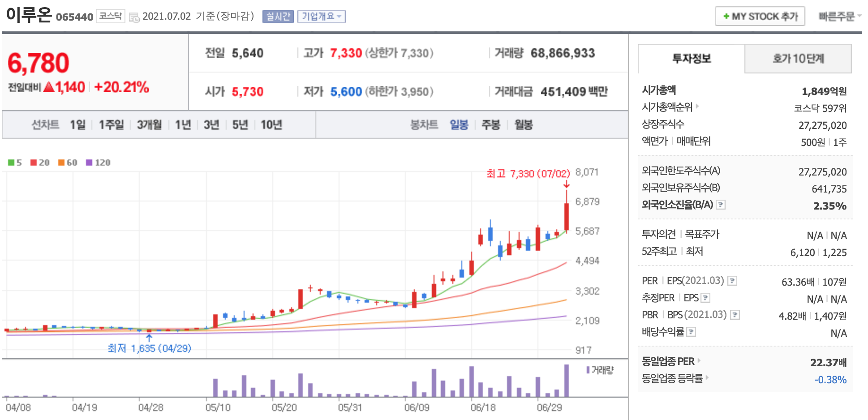Open the 동일업종 등락률 link

coord(672,378)
